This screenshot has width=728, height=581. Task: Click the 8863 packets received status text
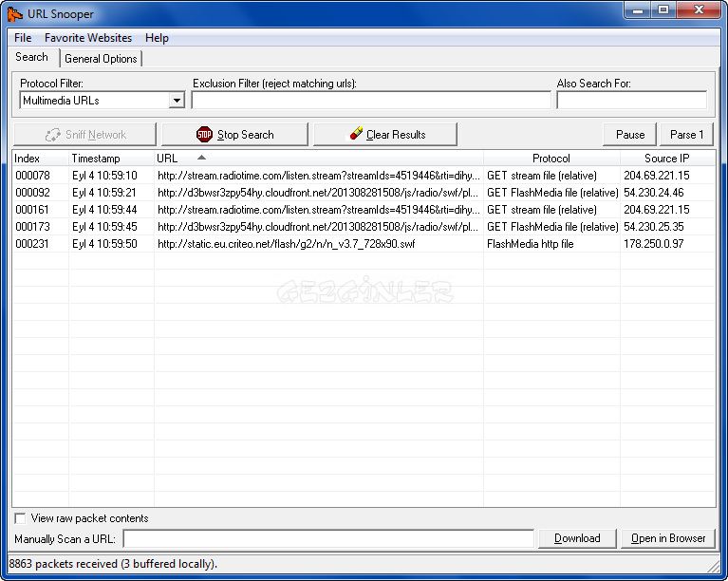pyautogui.click(x=113, y=564)
